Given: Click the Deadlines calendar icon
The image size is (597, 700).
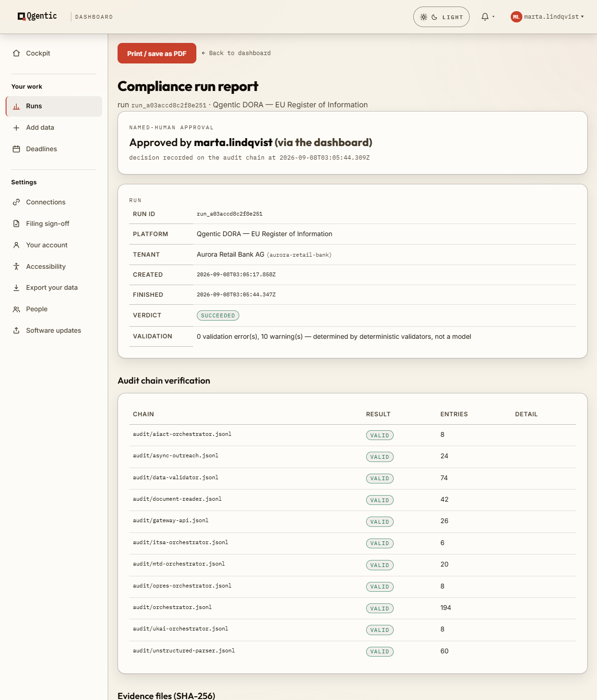Looking at the screenshot, I should coord(16,149).
